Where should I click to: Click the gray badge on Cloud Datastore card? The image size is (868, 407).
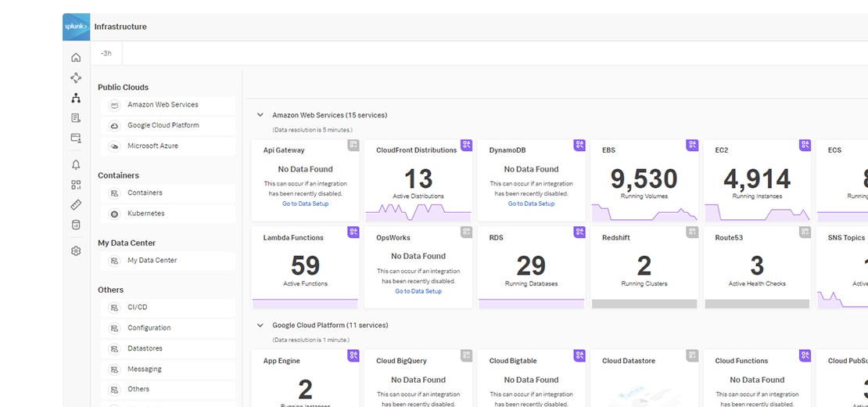pos(693,355)
